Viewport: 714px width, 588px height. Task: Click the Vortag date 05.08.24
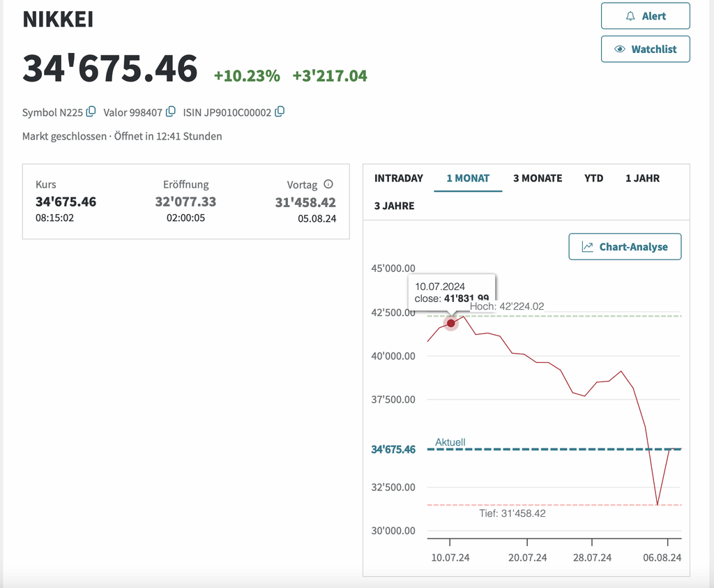[x=317, y=218]
